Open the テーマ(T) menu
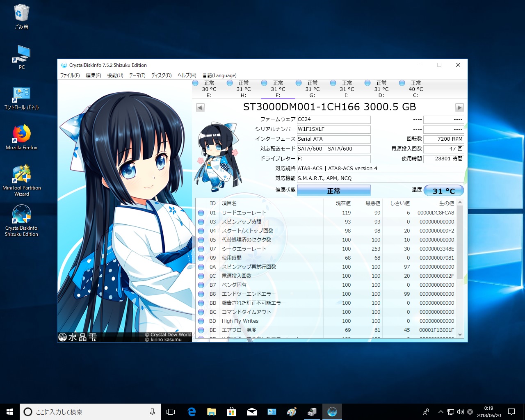Screen dimensions: 525x420 click(137, 75)
